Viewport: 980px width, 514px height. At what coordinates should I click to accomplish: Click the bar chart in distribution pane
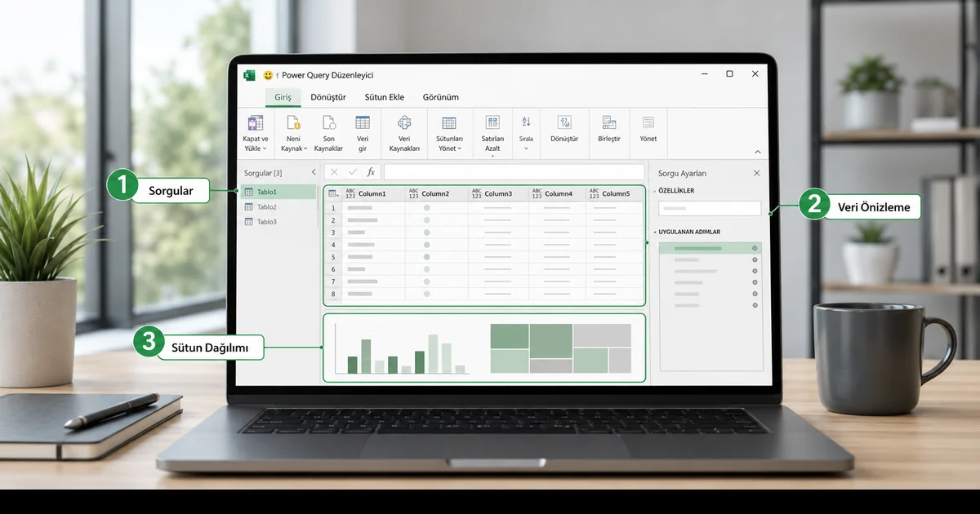(401, 348)
